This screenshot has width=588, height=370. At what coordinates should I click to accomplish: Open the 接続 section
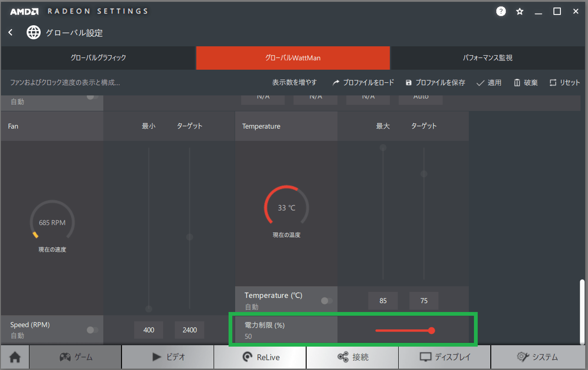(352, 357)
